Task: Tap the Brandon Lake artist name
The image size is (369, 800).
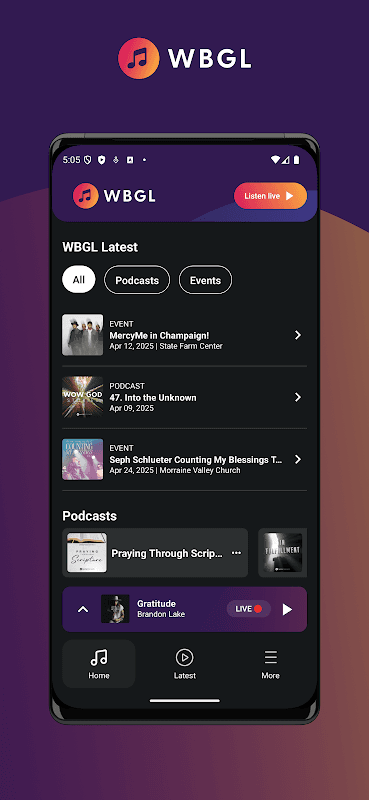Action: (x=161, y=614)
